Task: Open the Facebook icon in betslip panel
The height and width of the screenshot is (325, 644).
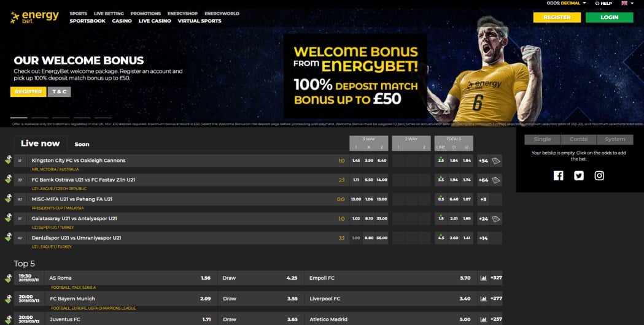Action: click(558, 175)
